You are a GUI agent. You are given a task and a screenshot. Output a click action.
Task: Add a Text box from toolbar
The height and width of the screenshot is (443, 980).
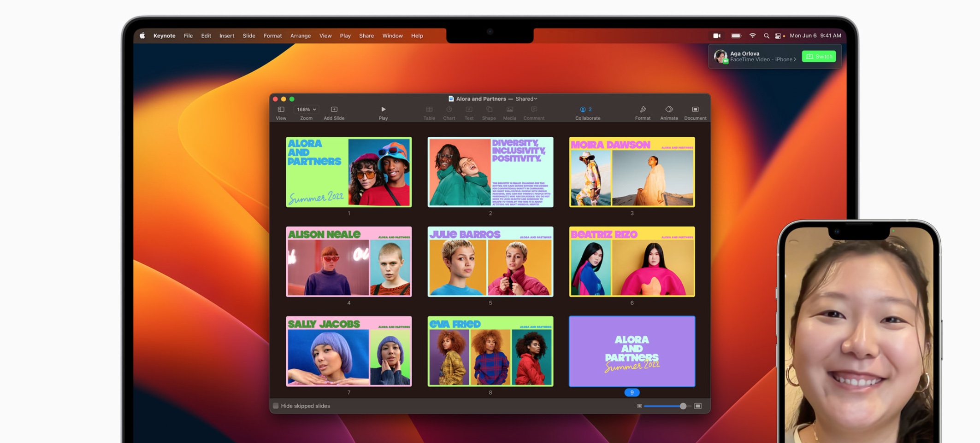click(469, 110)
